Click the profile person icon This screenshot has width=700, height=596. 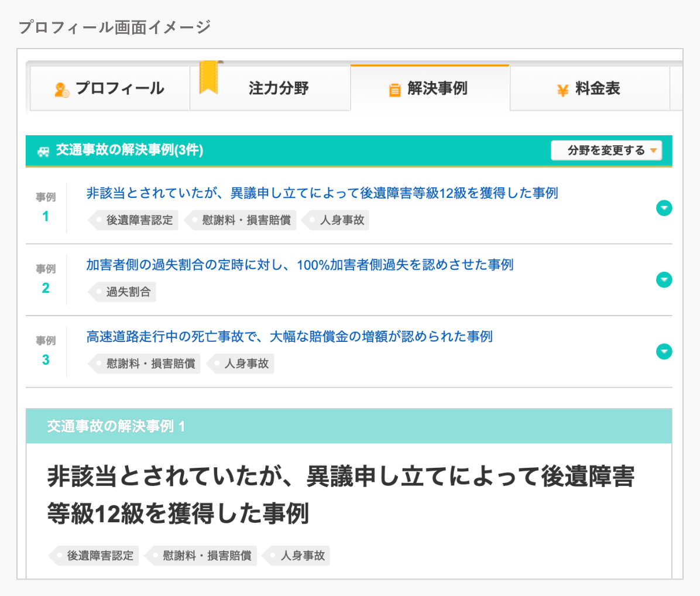[61, 90]
